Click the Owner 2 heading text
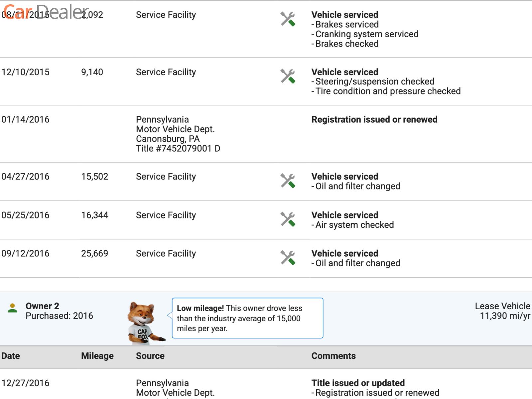 (42, 306)
